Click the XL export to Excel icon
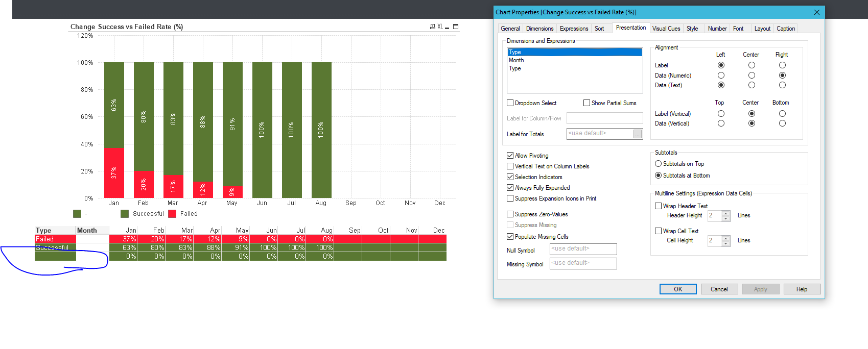Viewport: 868px width, 349px height. point(440,27)
